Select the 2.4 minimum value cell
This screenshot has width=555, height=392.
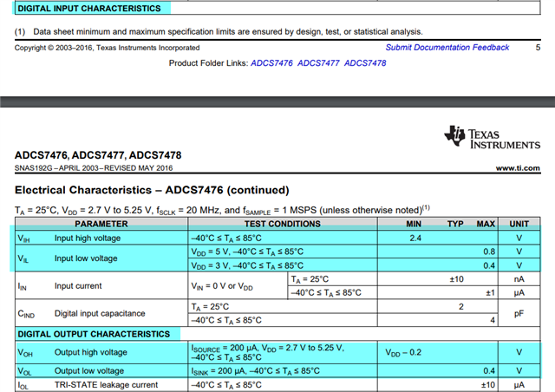tap(415, 238)
